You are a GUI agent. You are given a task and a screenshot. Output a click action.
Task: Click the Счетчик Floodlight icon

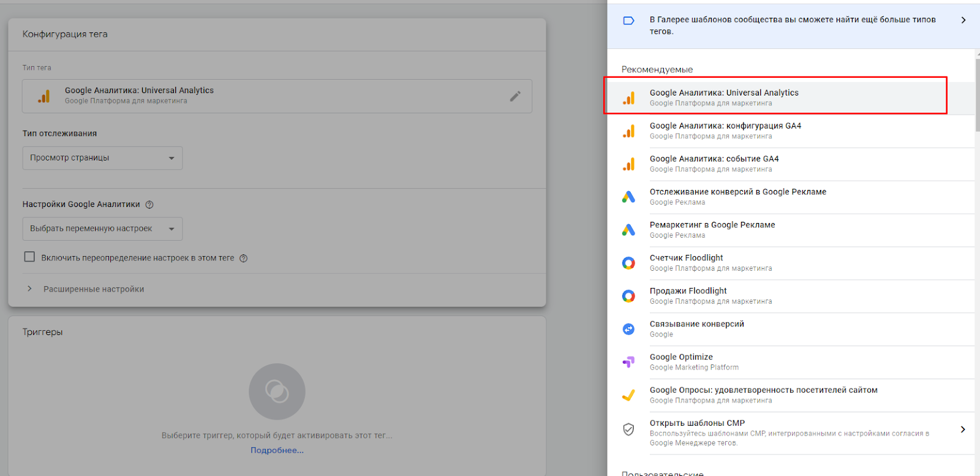tap(628, 263)
